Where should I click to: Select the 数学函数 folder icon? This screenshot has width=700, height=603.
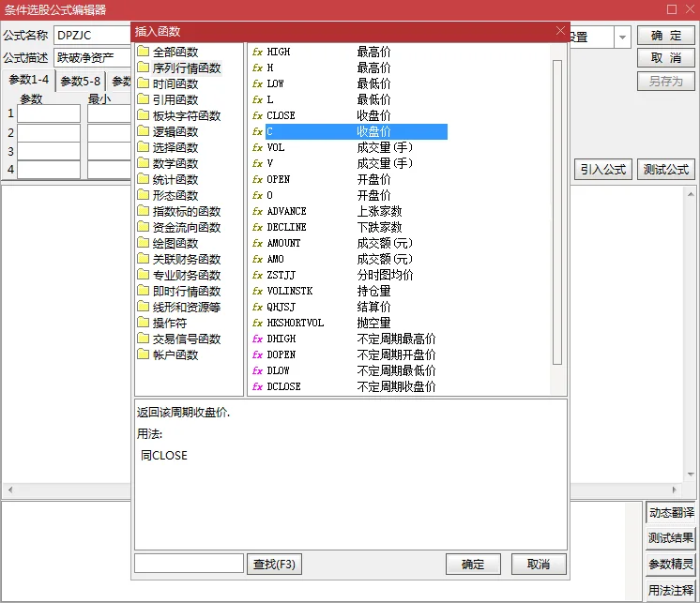pyautogui.click(x=143, y=163)
